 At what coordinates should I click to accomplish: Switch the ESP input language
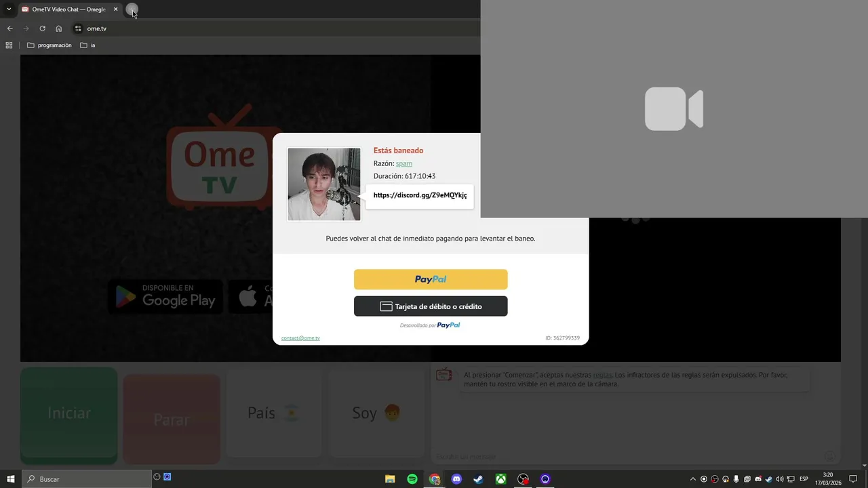804,479
